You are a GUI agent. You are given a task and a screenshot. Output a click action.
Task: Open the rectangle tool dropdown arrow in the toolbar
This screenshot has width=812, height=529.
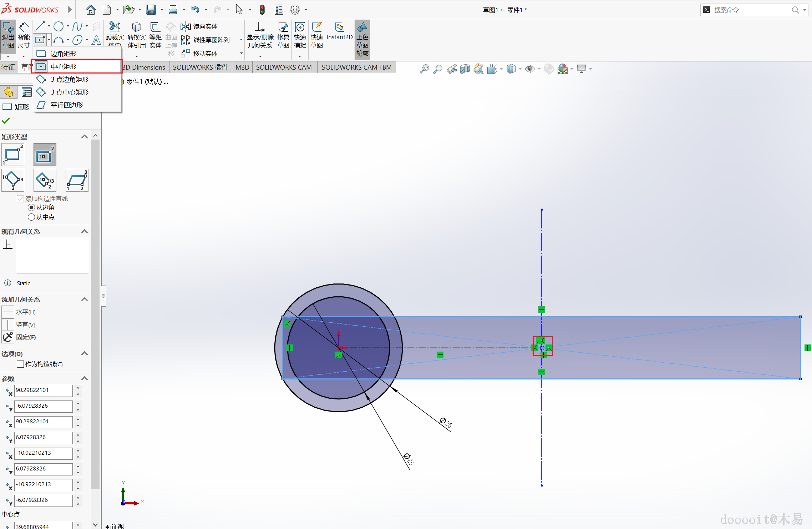(x=49, y=40)
